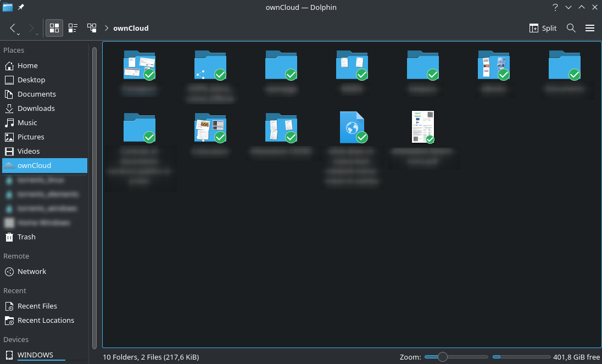The width and height of the screenshot is (602, 364).
Task: Switch to Icons view mode
Action: (x=54, y=28)
